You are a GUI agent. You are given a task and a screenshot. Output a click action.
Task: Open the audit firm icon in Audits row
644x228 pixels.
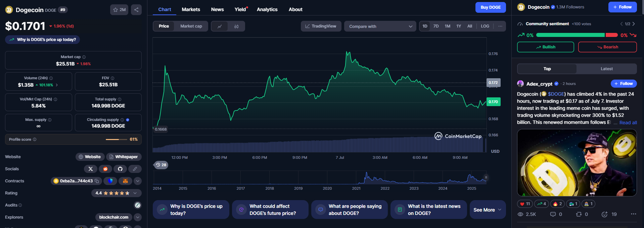coord(138,205)
